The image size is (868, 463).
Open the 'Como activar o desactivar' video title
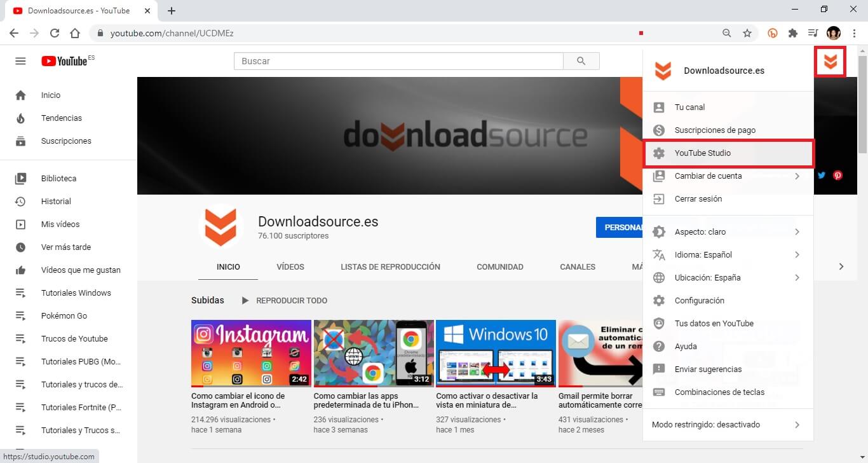point(487,400)
